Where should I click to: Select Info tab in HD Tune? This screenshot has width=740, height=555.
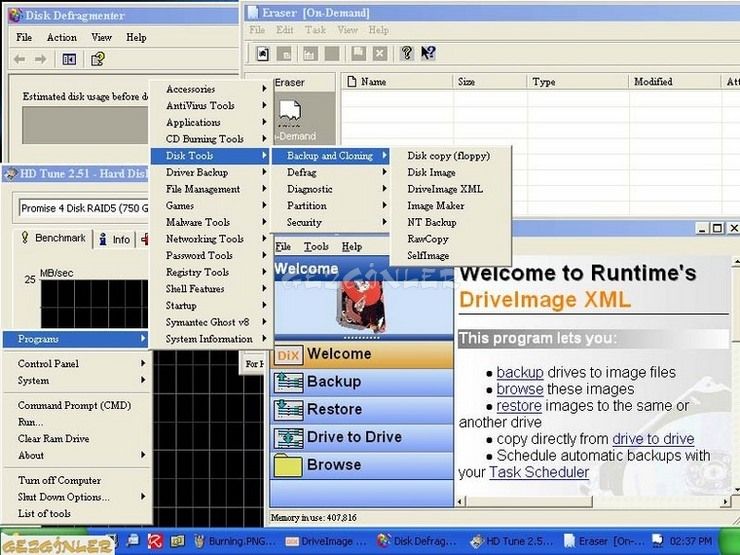point(115,239)
